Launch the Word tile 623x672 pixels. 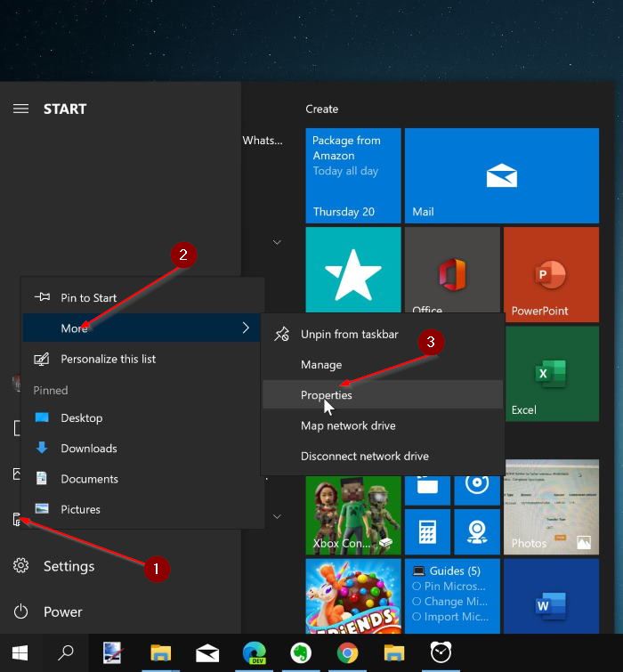coord(552,596)
